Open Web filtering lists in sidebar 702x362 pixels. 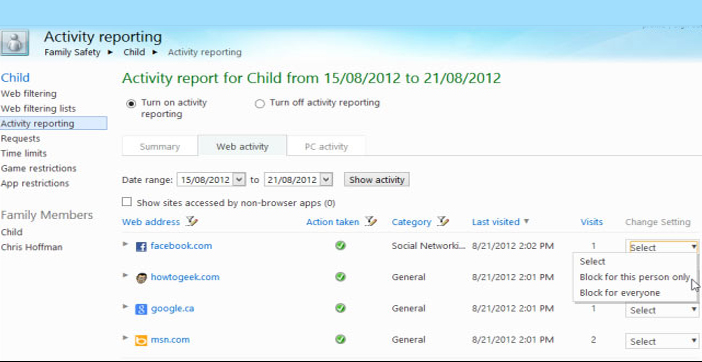(x=38, y=108)
